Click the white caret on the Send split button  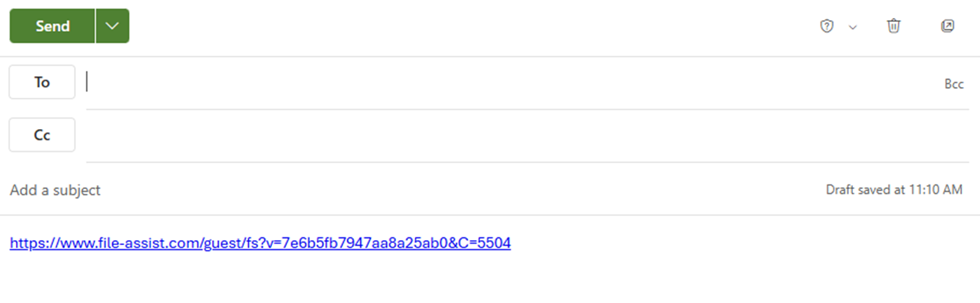[x=112, y=26]
